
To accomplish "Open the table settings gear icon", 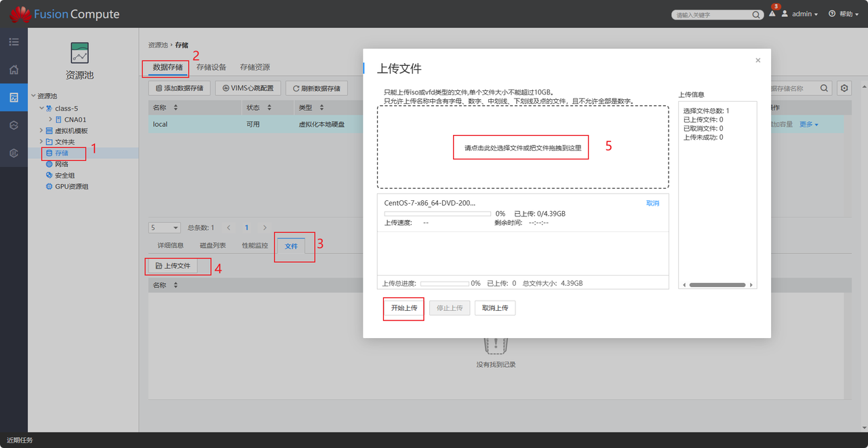I will [x=844, y=88].
